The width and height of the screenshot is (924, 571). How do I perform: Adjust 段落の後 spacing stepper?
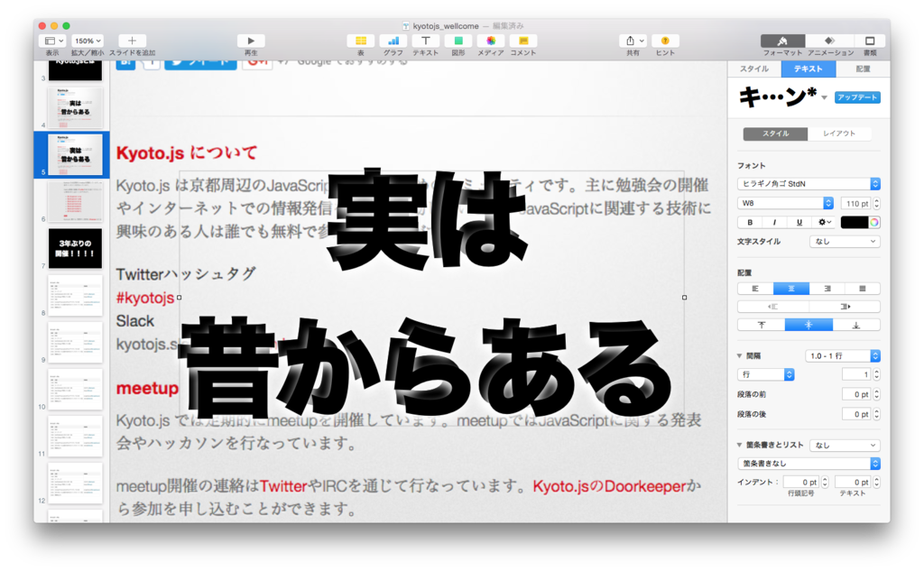pos(877,415)
